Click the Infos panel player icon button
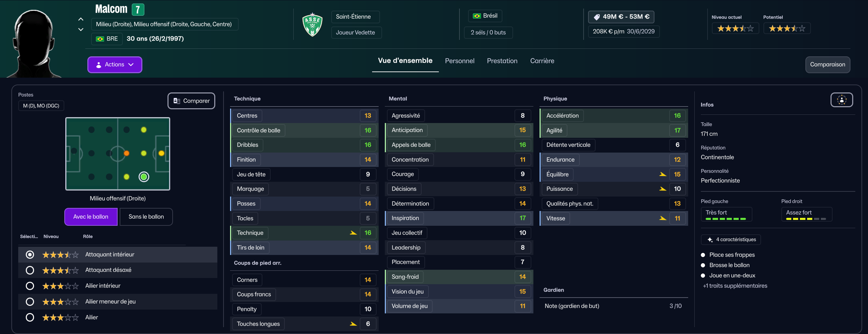Viewport: 868px width, 334px height. tap(842, 100)
